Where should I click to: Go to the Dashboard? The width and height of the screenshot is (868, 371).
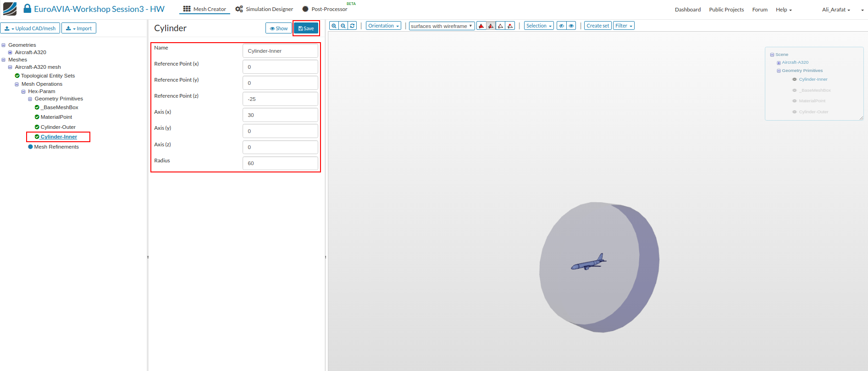point(688,10)
